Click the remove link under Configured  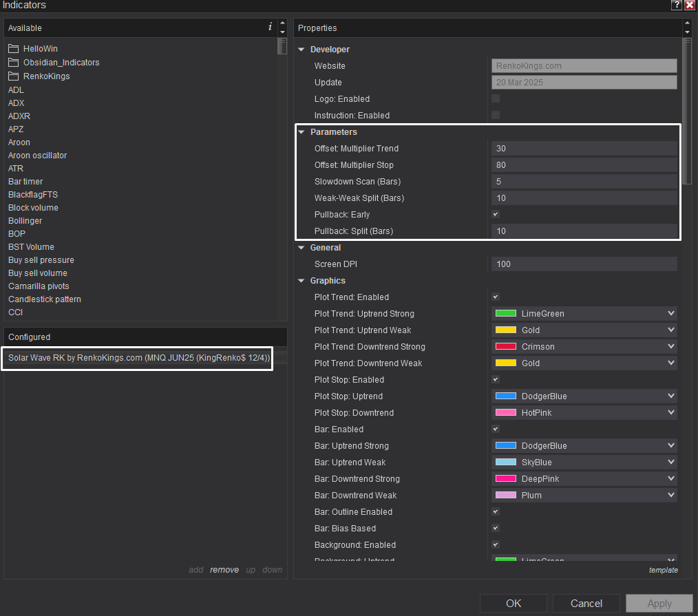pyautogui.click(x=224, y=570)
